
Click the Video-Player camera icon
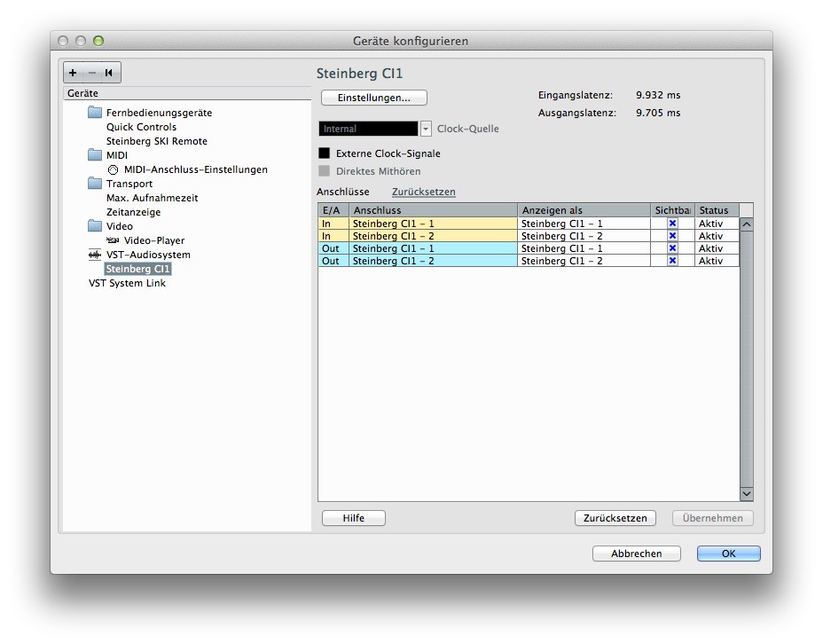coord(113,240)
